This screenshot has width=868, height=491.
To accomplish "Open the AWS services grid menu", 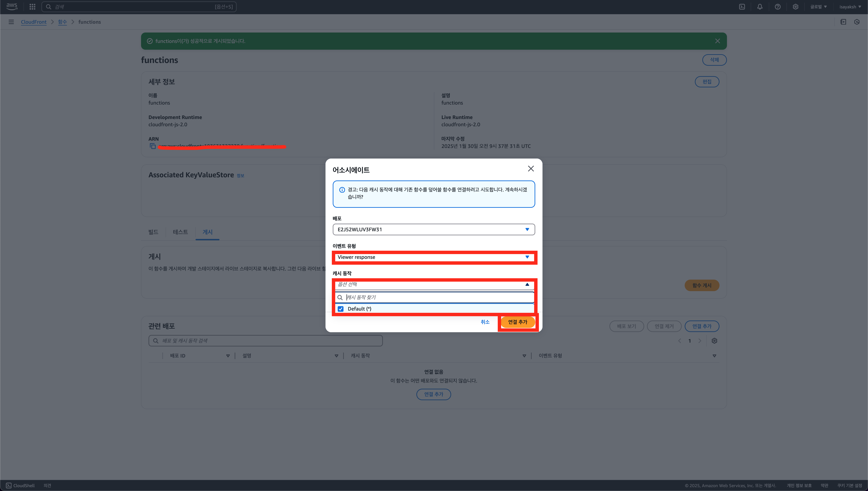I will [32, 7].
